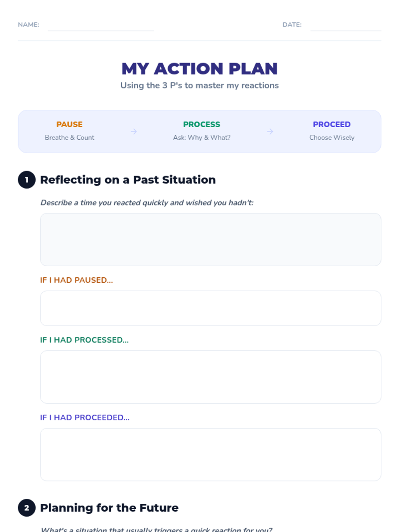This screenshot has width=399, height=532.
Task: Click the 'Reflecting on a Past Situation' heading
Action: [x=128, y=180]
